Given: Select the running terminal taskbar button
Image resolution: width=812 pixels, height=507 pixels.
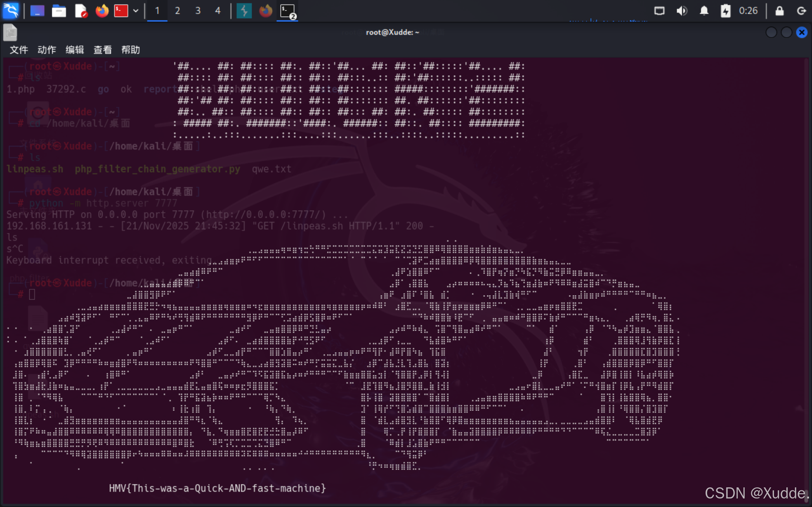Looking at the screenshot, I should 288,11.
